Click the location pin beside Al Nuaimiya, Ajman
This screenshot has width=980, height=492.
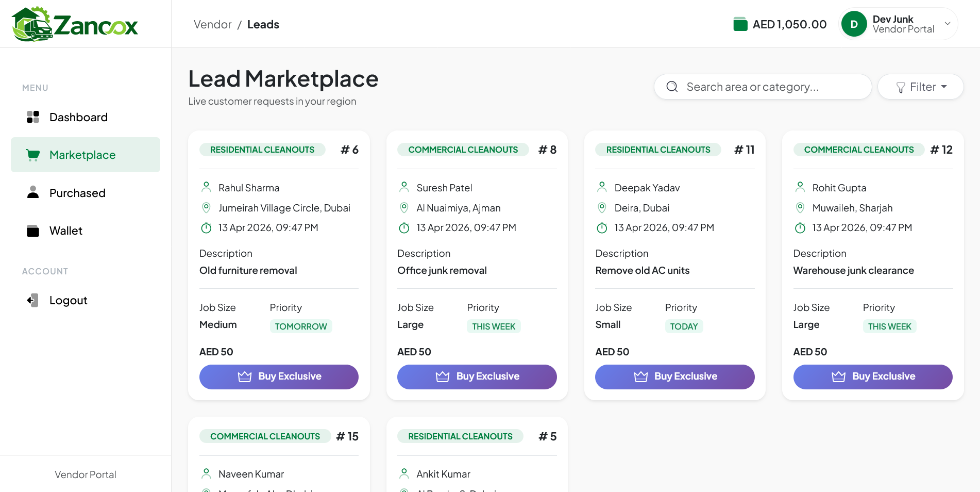pos(404,208)
